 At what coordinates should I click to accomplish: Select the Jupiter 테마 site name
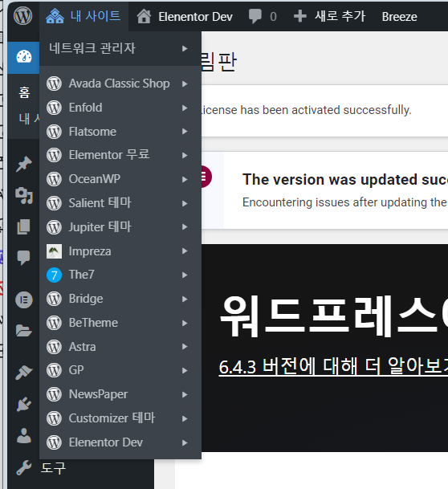(x=100, y=227)
